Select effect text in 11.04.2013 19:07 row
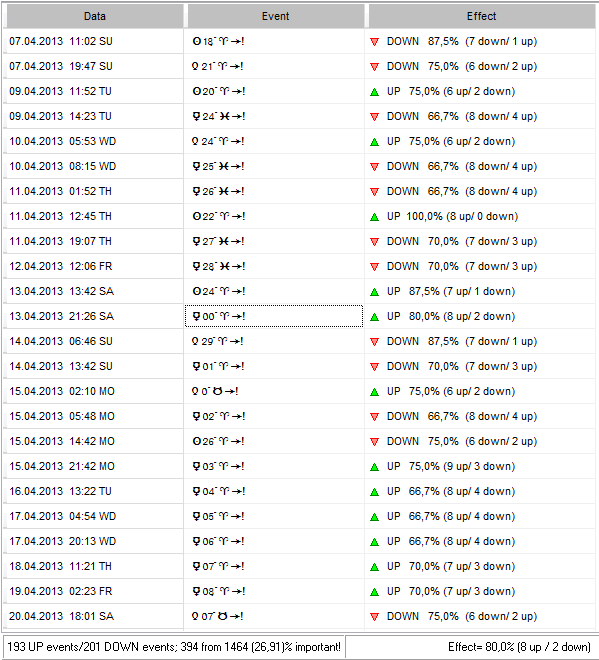The height and width of the screenshot is (660, 599). (462, 241)
